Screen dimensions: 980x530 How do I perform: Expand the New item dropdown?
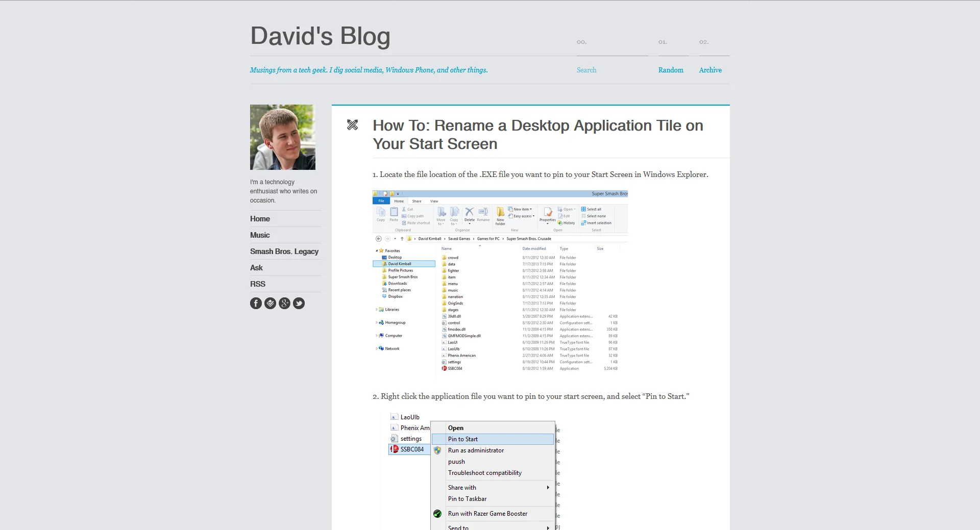[x=530, y=209]
